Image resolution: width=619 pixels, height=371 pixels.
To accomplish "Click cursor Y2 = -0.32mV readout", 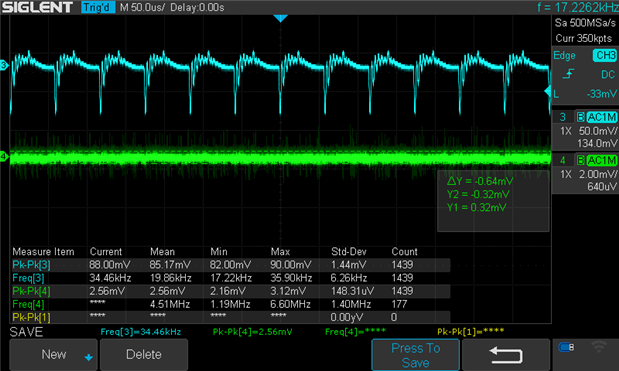I will coord(478,194).
